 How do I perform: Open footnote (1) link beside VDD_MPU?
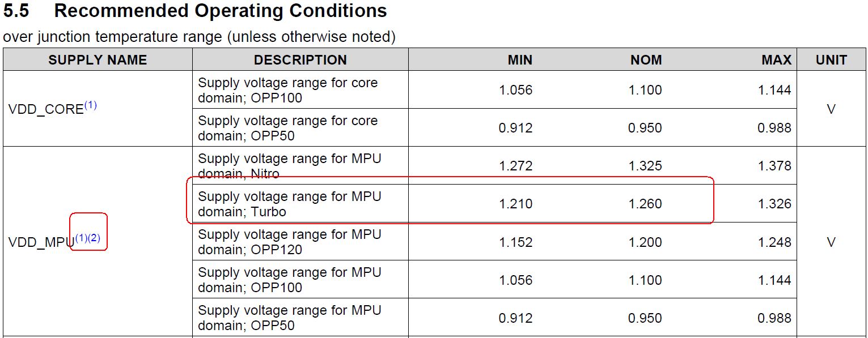(81, 238)
